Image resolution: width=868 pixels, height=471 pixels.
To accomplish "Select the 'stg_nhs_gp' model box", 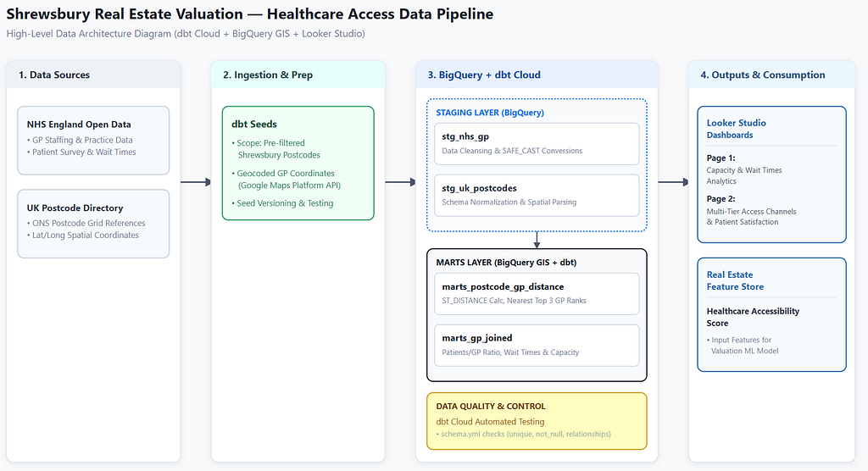I will click(537, 144).
